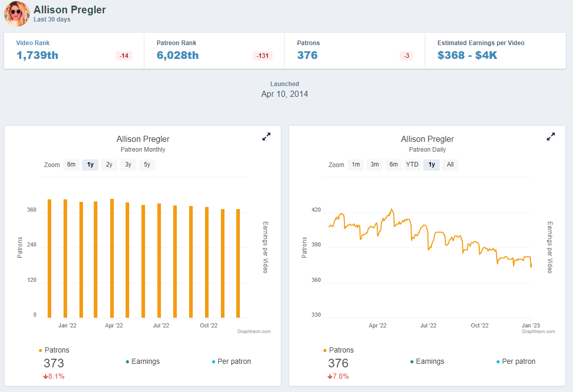Toggle Earnings series in Daily chart legend
The height and width of the screenshot is (392, 573).
[x=427, y=361]
